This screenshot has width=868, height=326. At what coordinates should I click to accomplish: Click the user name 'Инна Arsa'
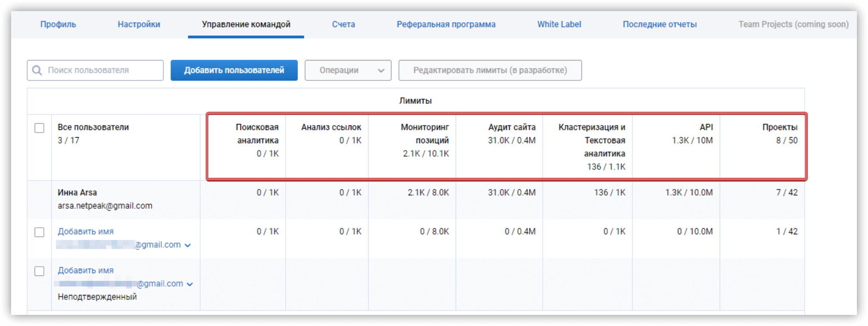(77, 193)
